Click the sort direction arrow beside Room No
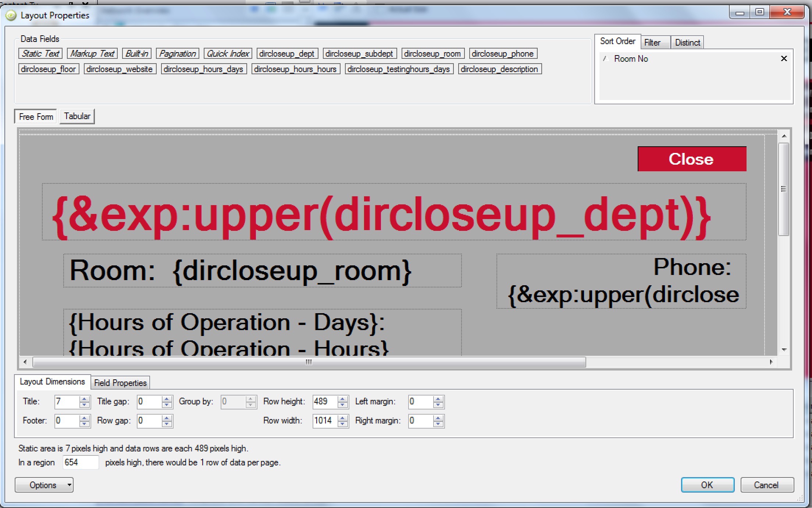This screenshot has height=508, width=812. [x=605, y=59]
